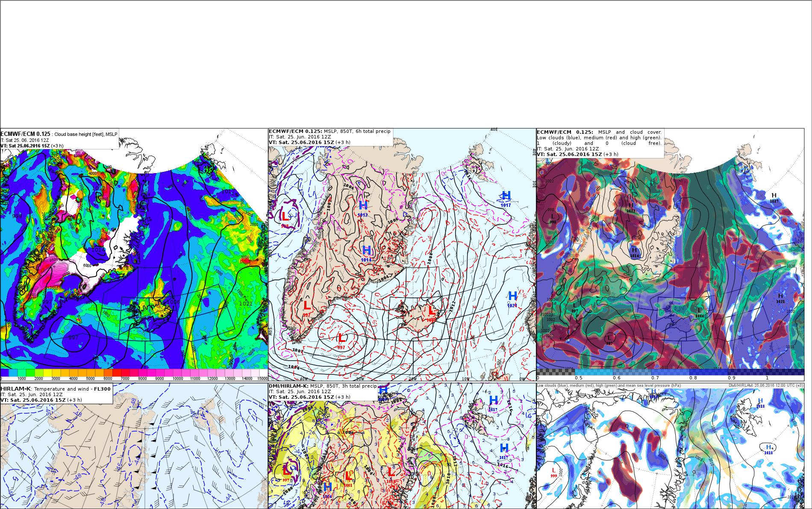Open the ECMWF MSLP and cloud cover map
Screen dimensions: 812x509
point(670,255)
